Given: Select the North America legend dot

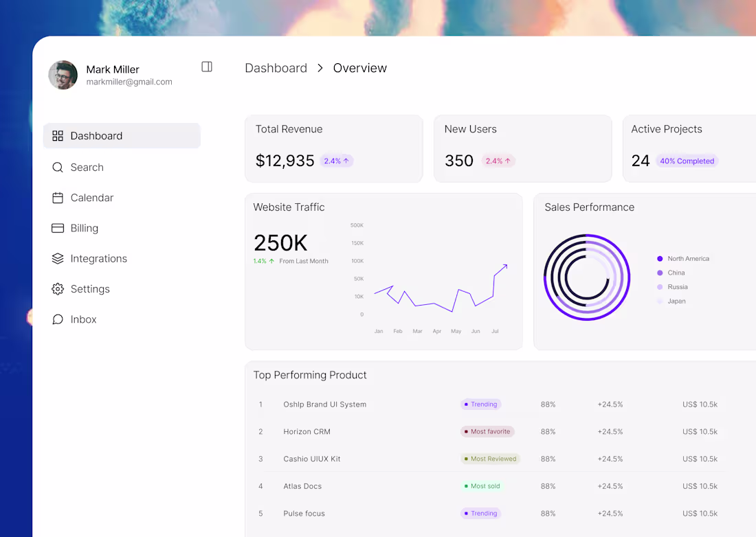Looking at the screenshot, I should (x=660, y=259).
